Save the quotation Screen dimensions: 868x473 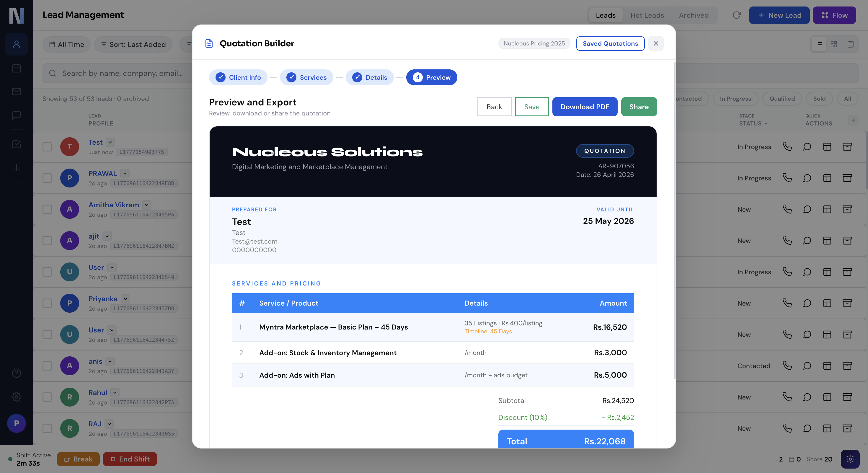pyautogui.click(x=532, y=107)
